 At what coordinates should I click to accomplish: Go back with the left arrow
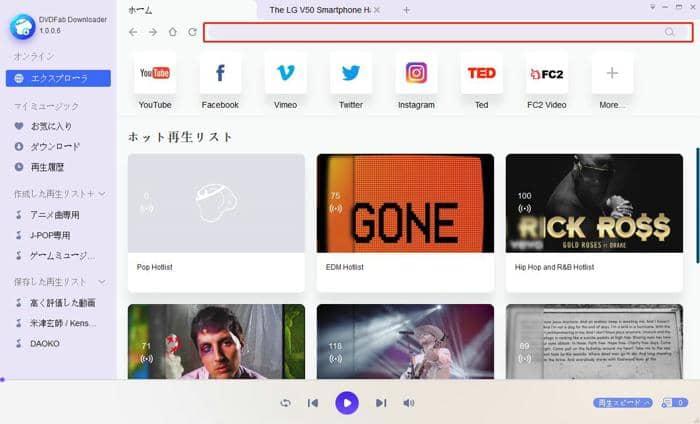tap(134, 32)
